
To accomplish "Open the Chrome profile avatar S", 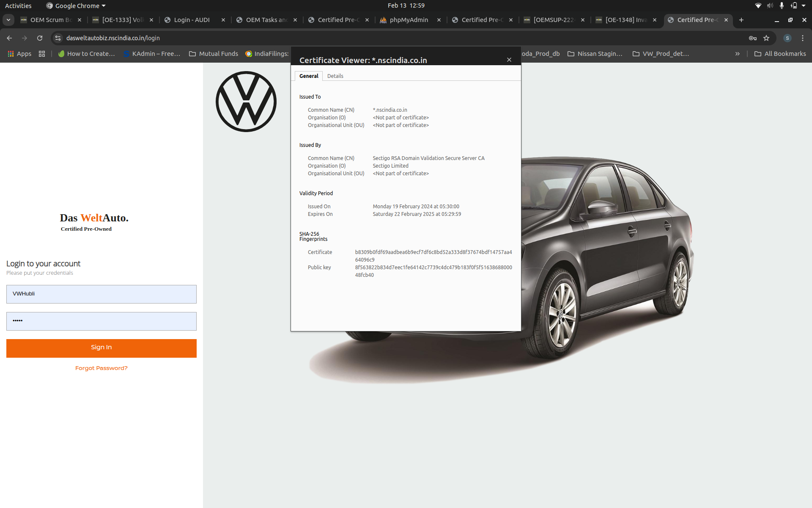I will (x=787, y=38).
